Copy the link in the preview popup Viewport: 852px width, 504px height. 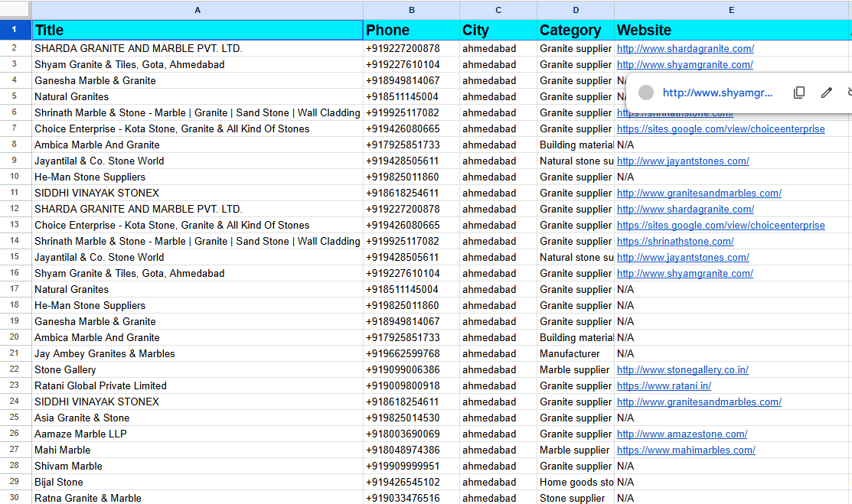tap(798, 93)
